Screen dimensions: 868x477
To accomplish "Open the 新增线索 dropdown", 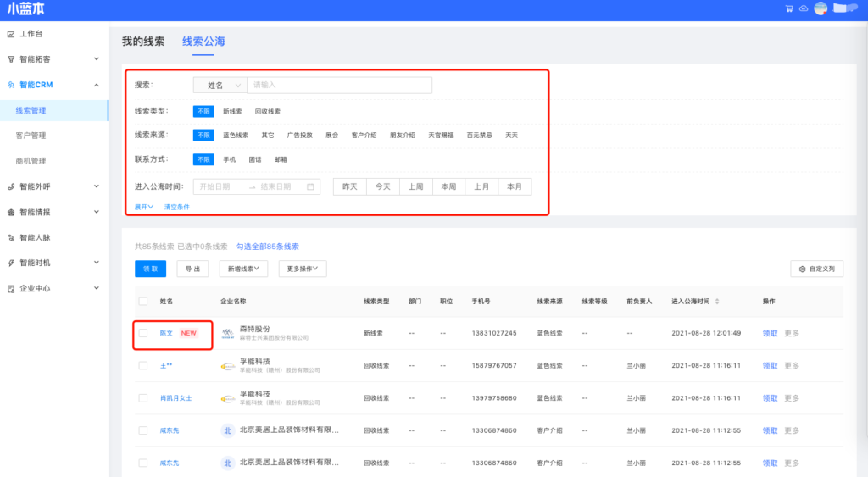I will coord(244,269).
